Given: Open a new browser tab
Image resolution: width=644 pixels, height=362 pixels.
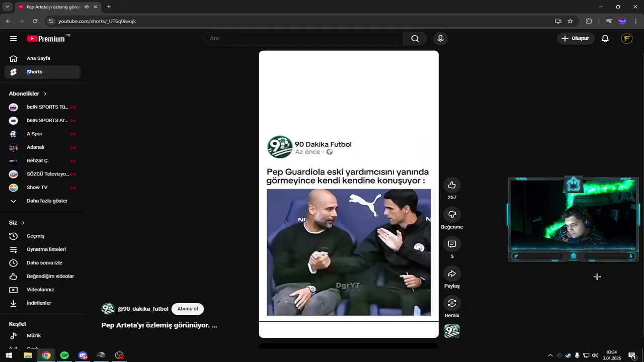Looking at the screenshot, I should 109,7.
